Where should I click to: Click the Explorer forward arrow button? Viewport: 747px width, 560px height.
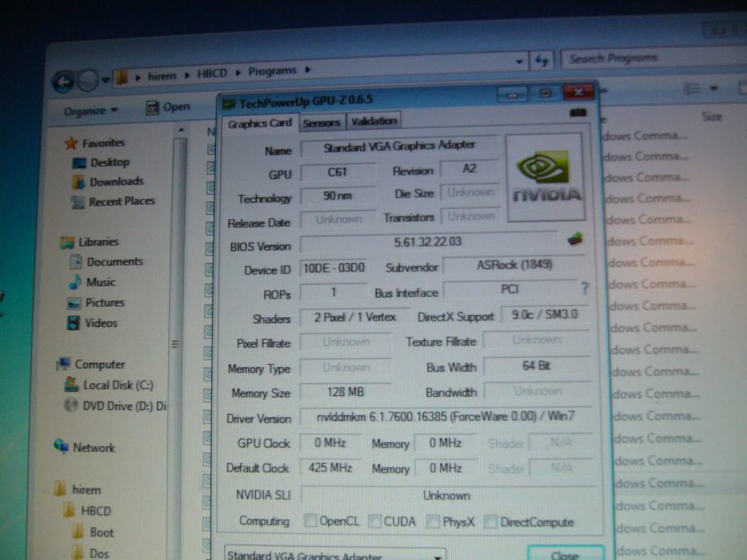point(88,80)
